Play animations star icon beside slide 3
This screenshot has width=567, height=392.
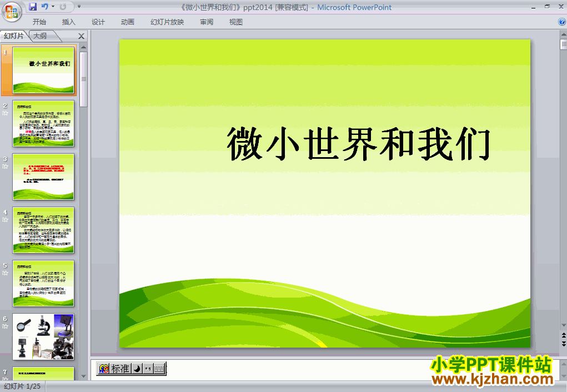click(x=5, y=167)
